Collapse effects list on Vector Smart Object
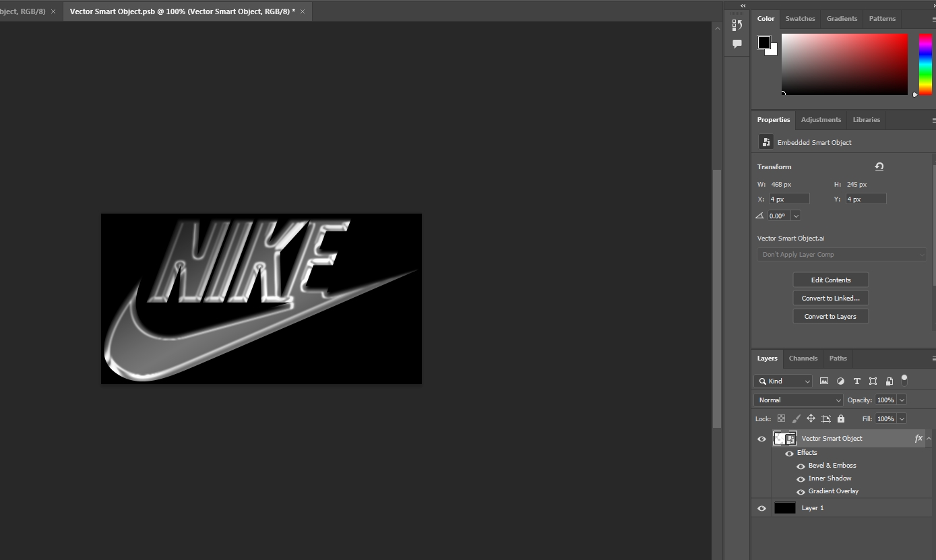The image size is (936, 560). pyautogui.click(x=929, y=438)
